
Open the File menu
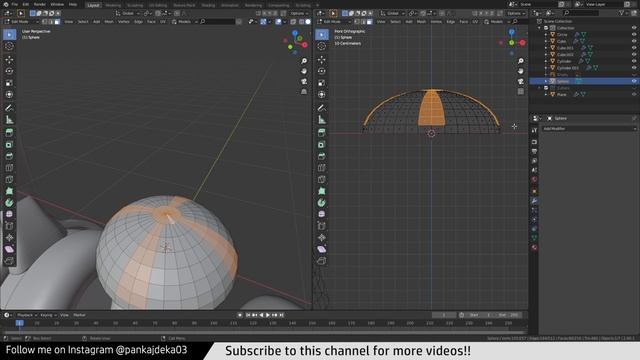[x=15, y=4]
